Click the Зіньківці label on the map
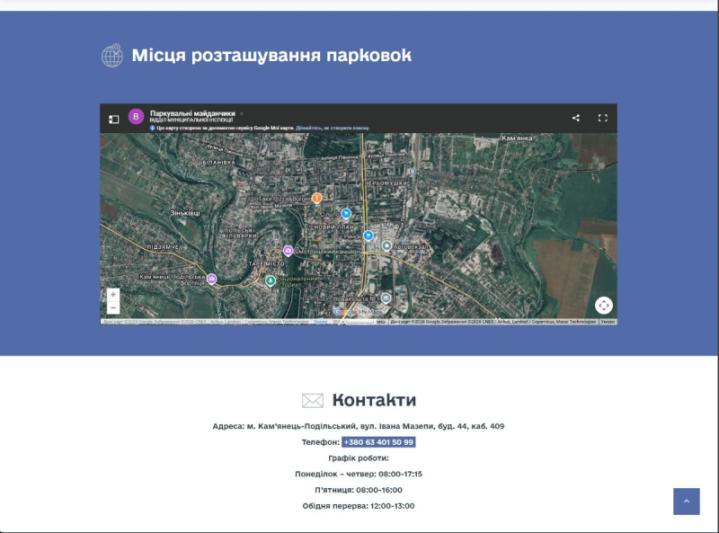The image size is (719, 533). tap(185, 213)
